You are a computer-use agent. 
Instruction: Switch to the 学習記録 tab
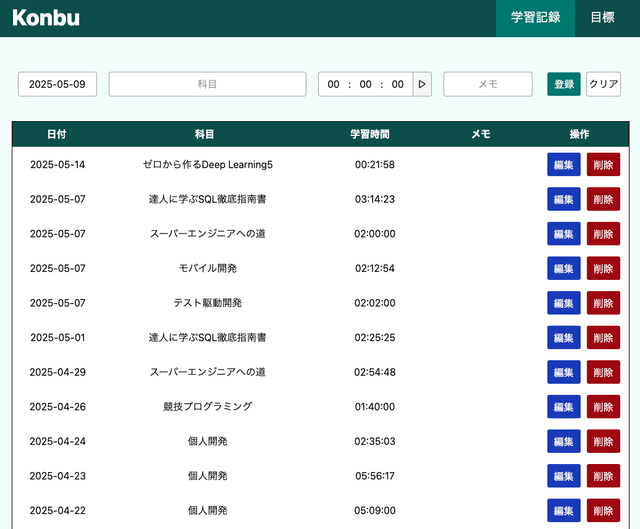tap(536, 18)
